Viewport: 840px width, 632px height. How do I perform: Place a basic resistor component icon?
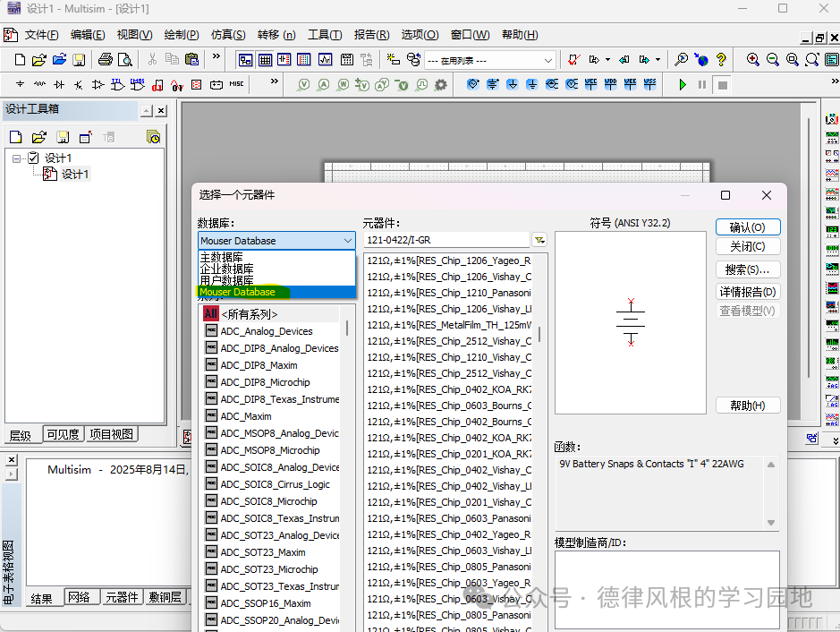(39, 84)
